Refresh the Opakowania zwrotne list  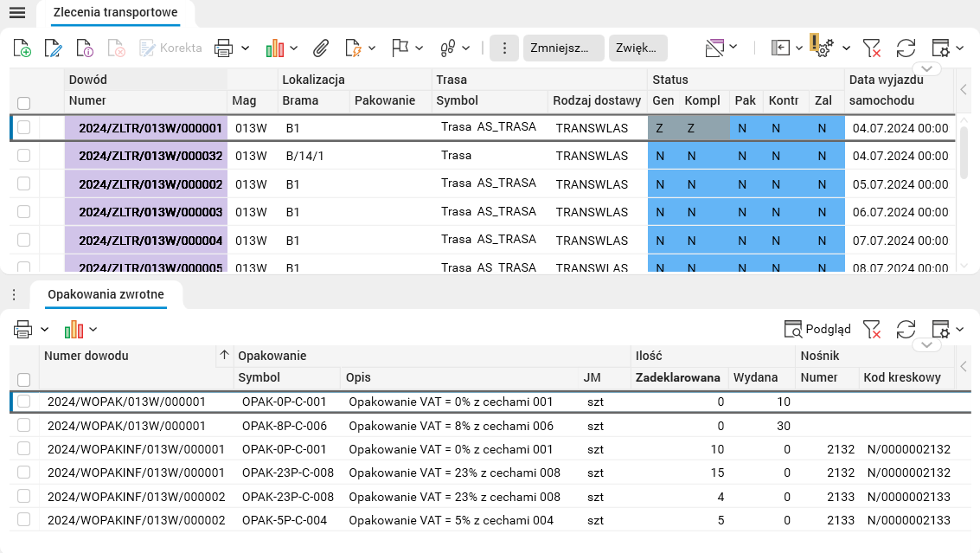tap(906, 329)
